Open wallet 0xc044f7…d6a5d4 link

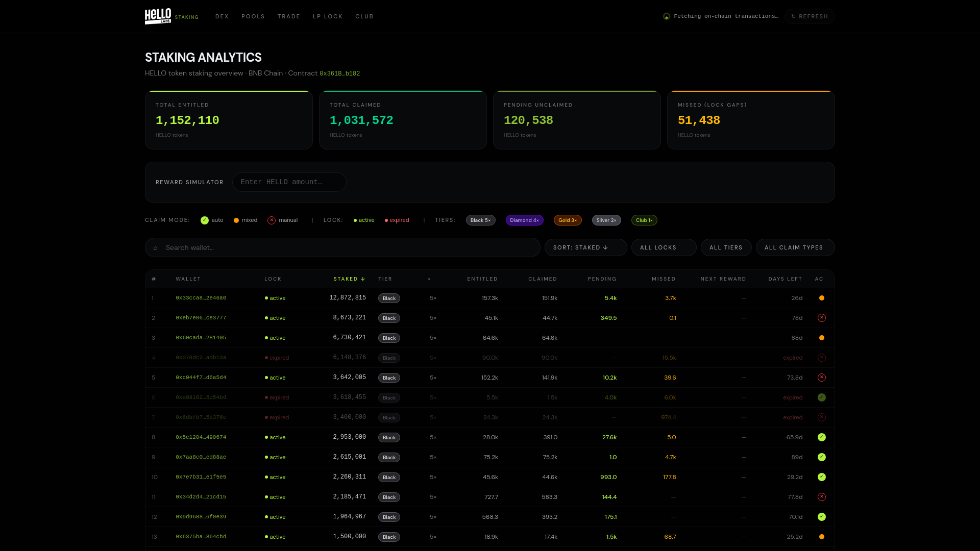201,378
